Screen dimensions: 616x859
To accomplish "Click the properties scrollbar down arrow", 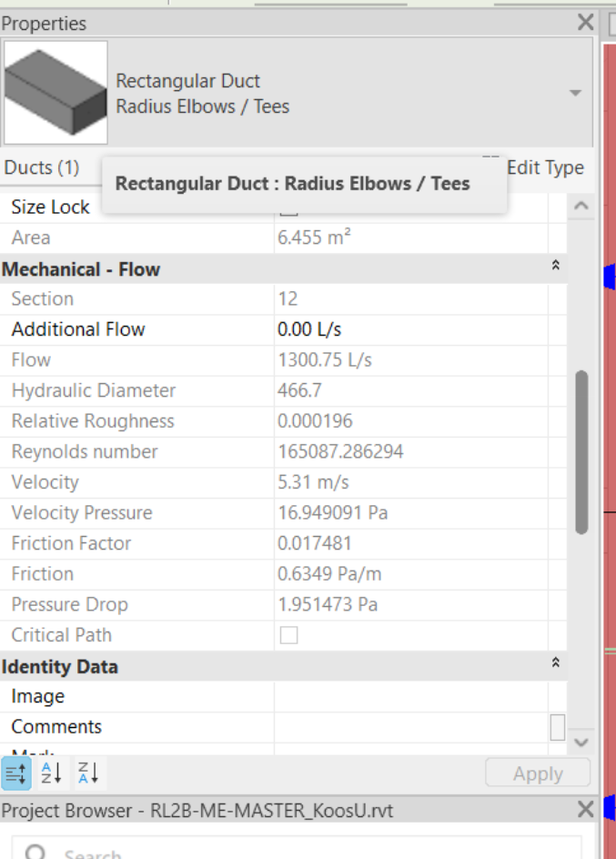I will coord(581,743).
